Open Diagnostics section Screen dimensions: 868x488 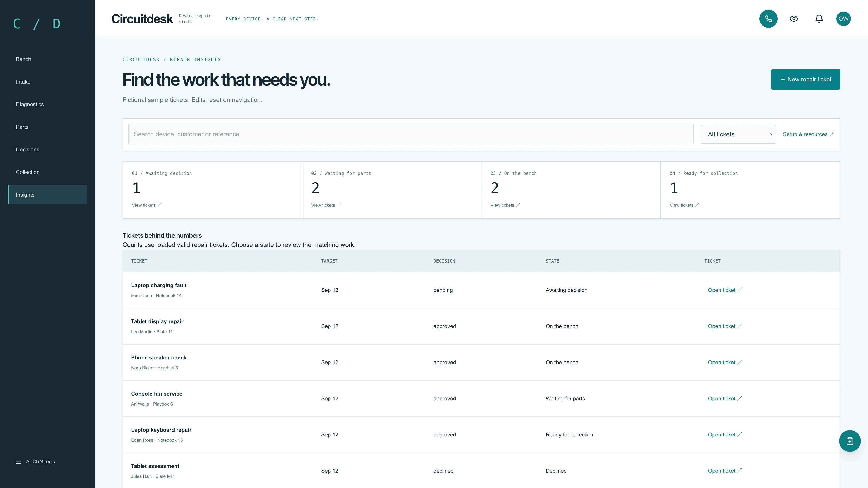pyautogui.click(x=47, y=104)
